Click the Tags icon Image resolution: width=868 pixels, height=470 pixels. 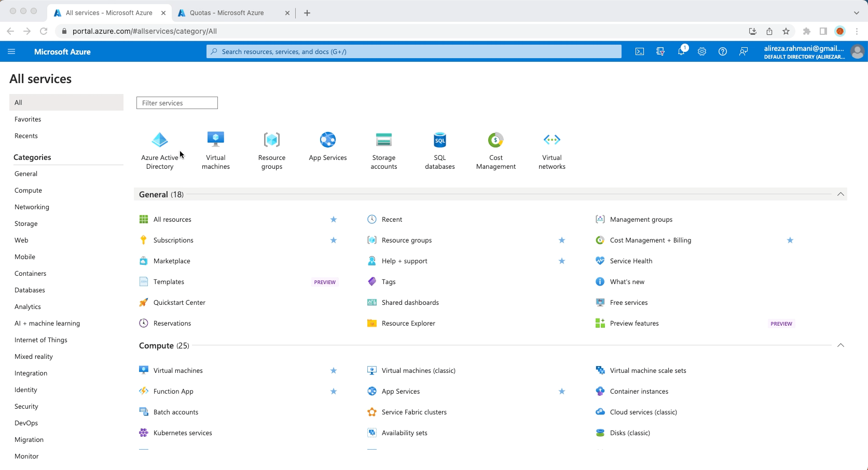point(372,281)
